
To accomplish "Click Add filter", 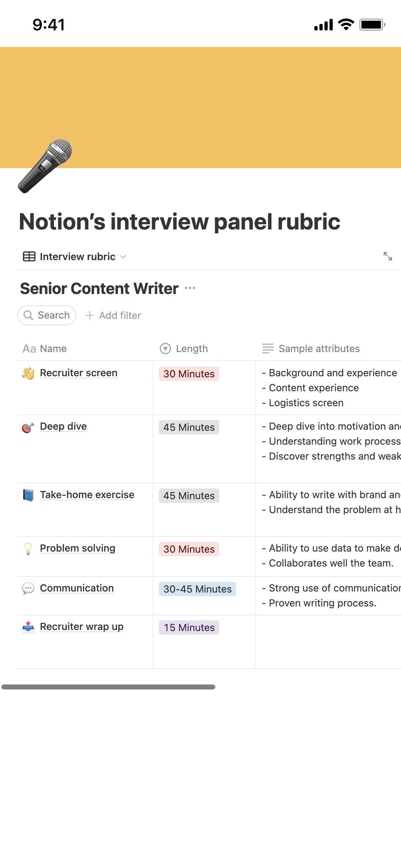I will pyautogui.click(x=113, y=315).
